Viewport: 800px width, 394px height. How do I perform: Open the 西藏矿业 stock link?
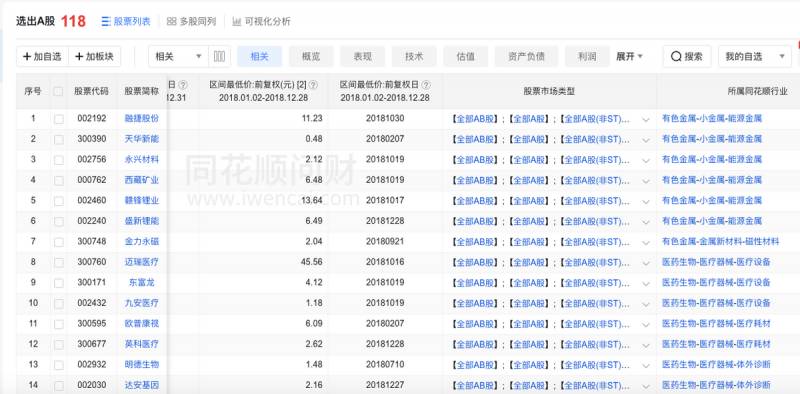tap(141, 180)
